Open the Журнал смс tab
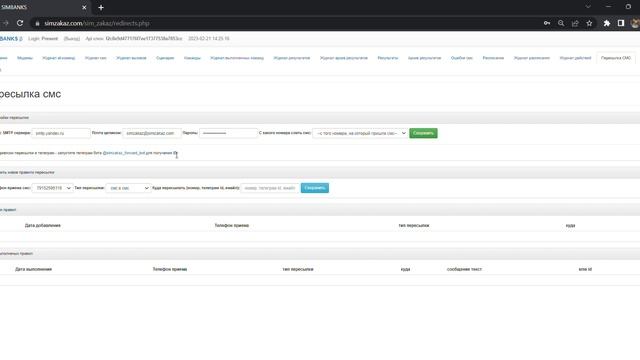 [96, 58]
